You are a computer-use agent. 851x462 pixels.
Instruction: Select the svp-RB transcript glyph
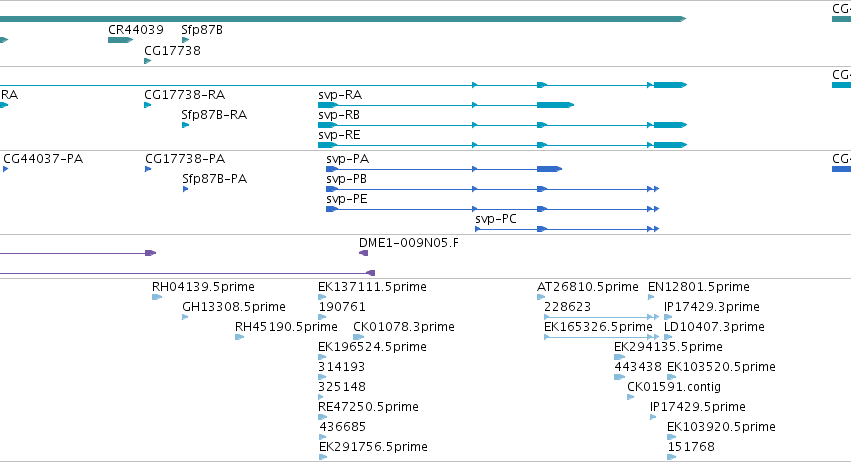503,125
